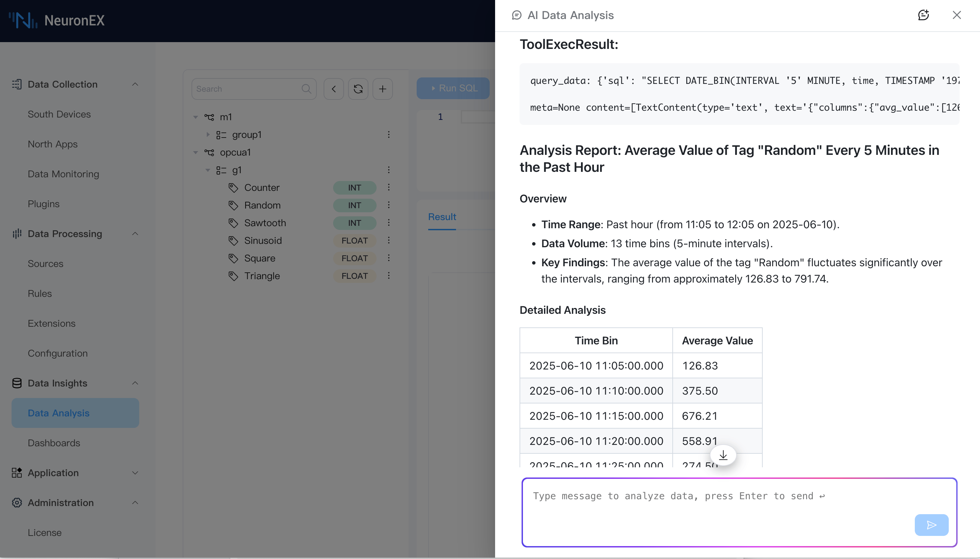Screen dimensions: 980x559
Task: Click the send message arrow button
Action: [931, 525]
